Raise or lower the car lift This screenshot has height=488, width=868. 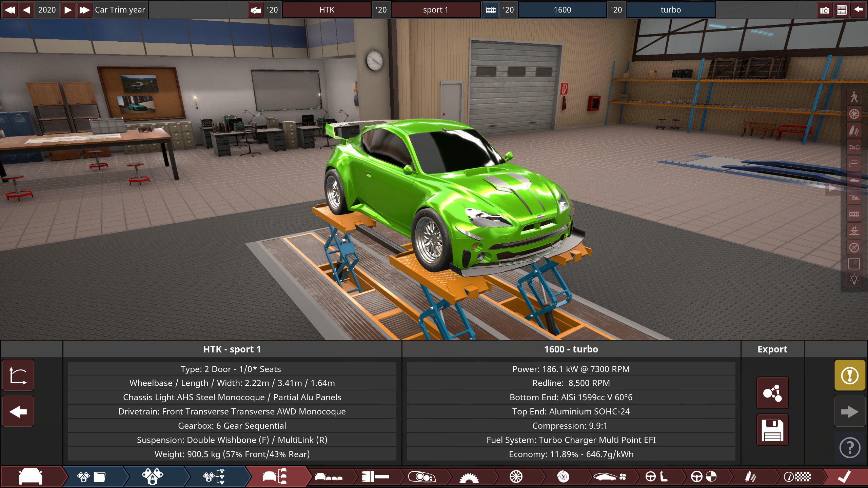pyautogui.click(x=854, y=230)
